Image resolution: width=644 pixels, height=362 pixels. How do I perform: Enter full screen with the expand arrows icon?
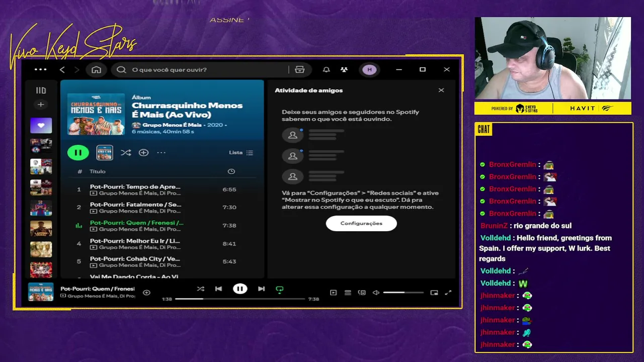[x=448, y=293]
